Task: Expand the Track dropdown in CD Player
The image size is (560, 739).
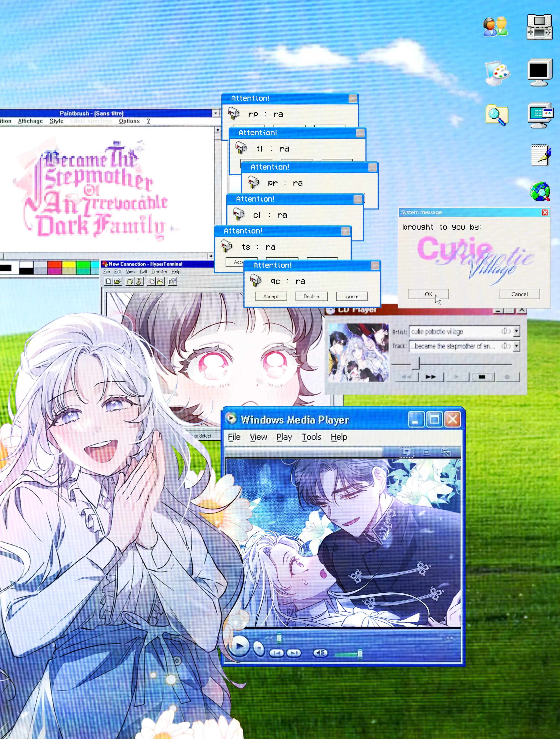Action: [x=516, y=346]
